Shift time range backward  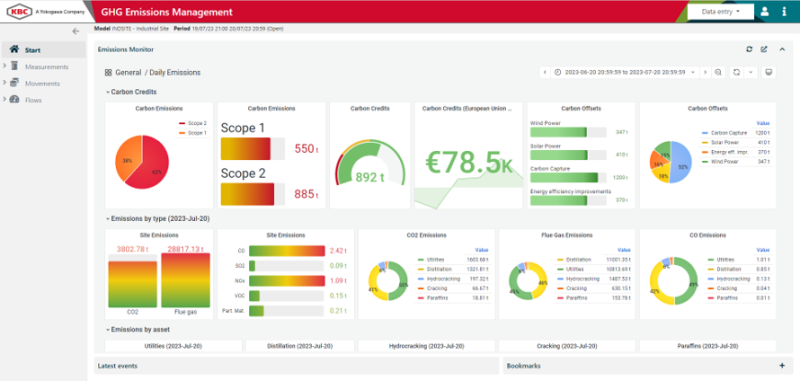click(545, 72)
